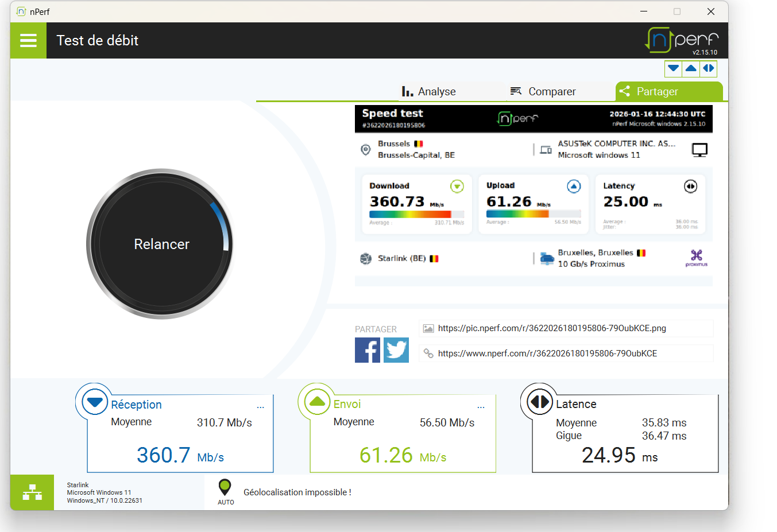Open the Partager tab
Screen dimensions: 777x532
(669, 91)
